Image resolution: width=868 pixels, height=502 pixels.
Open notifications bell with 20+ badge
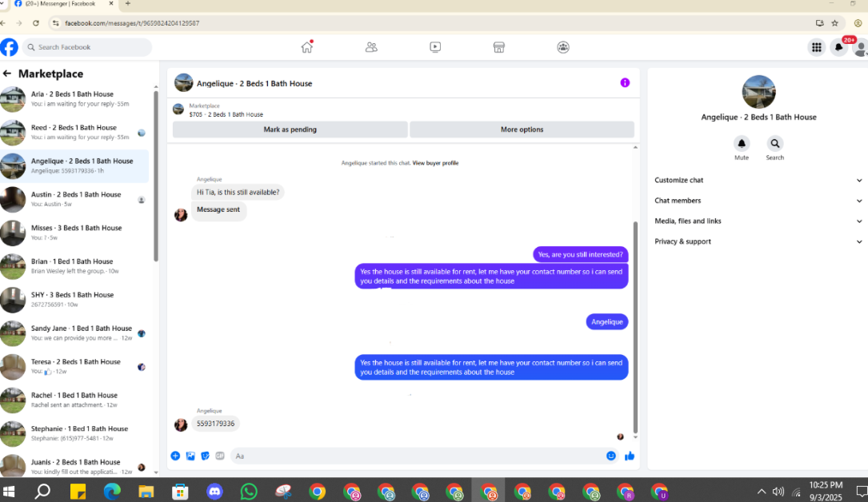(x=839, y=47)
